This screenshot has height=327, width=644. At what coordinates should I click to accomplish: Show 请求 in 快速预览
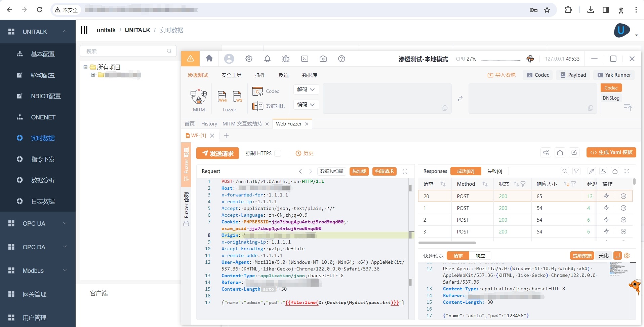458,256
